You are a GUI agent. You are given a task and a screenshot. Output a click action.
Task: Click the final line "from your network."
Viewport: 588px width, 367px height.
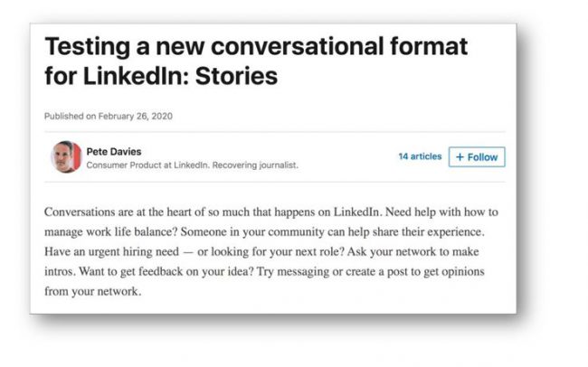click(93, 293)
